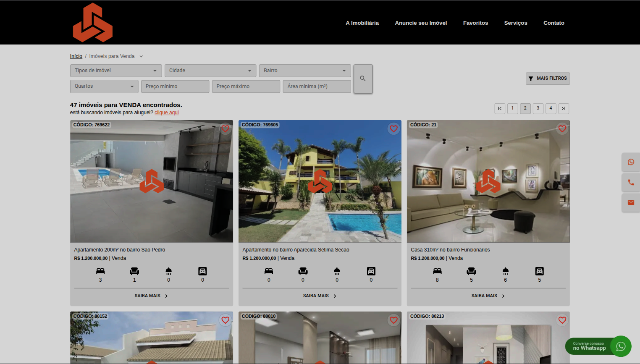Go to the last results page
Image resolution: width=640 pixels, height=364 pixels.
click(x=564, y=108)
